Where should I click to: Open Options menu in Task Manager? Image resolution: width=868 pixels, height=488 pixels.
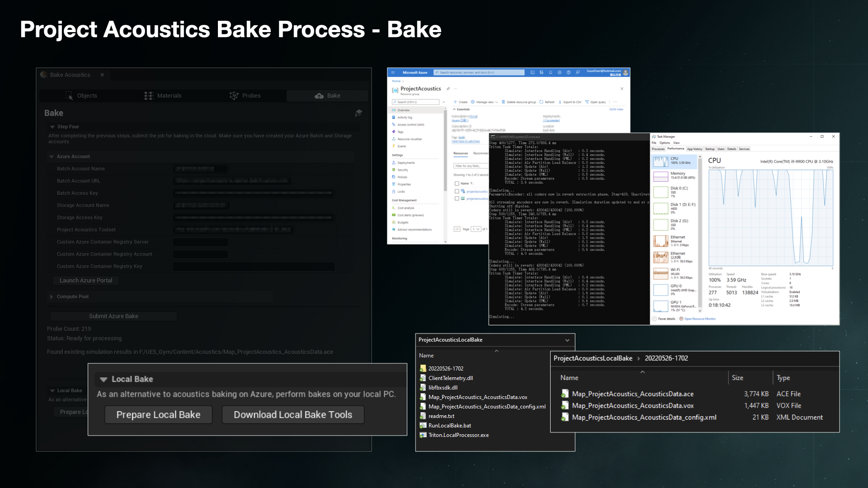665,143
